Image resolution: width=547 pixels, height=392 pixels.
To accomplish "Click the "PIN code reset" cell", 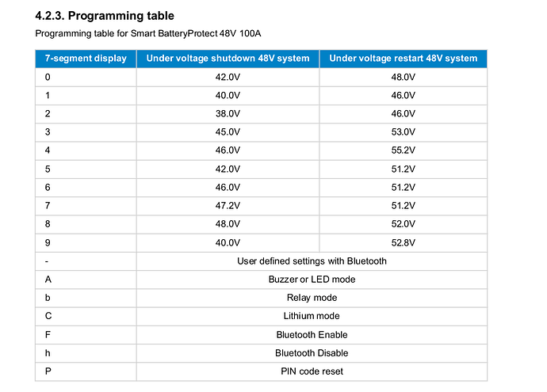I will point(312,371).
